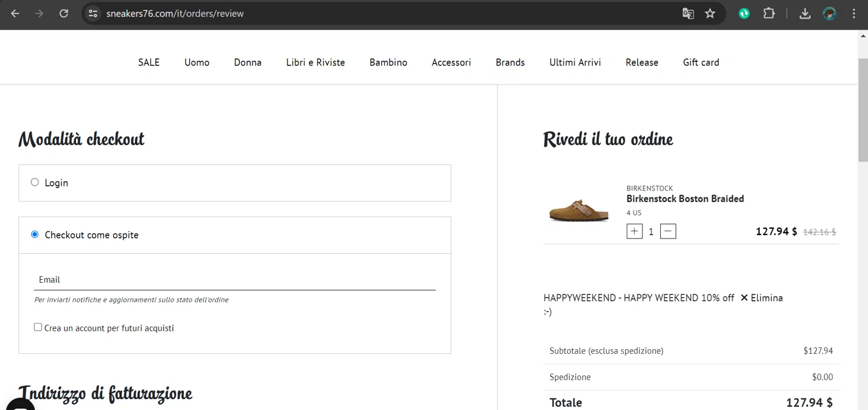Click the Birkenstock clog product thumbnail
Screen dimensions: 868x410
pyautogui.click(x=579, y=210)
